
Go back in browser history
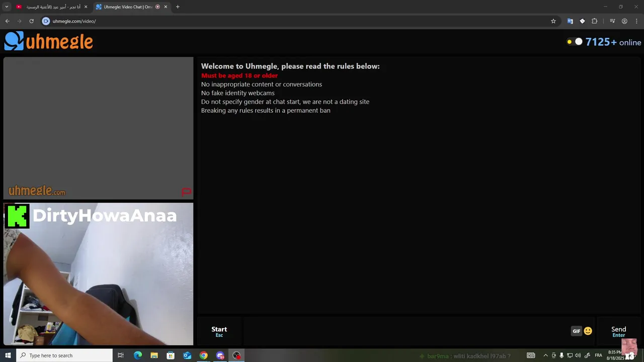coord(7,21)
